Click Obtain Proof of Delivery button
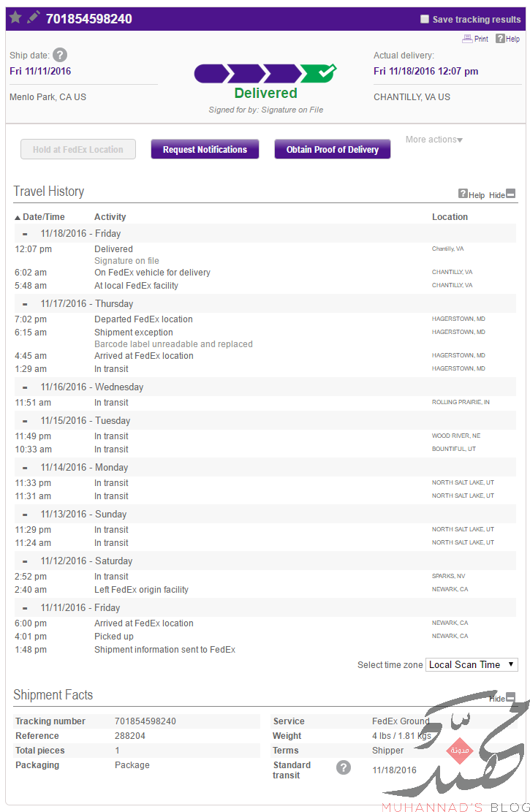530x812 pixels. click(332, 150)
